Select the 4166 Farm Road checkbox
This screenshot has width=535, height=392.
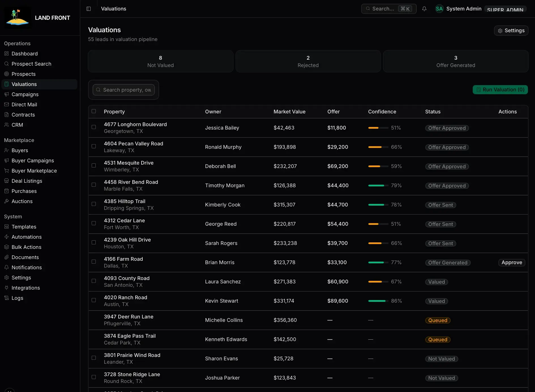(x=94, y=262)
